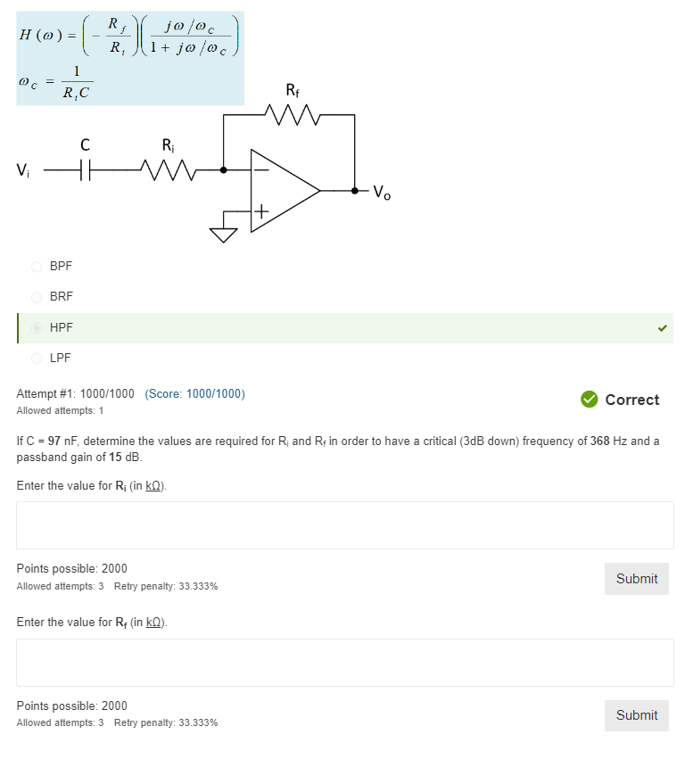Submit the Rf value answer

coord(636,715)
